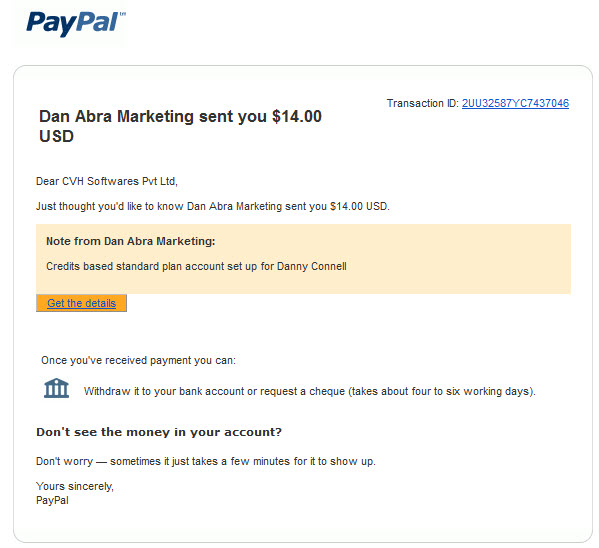Click the PayPal logo at top
The width and height of the screenshot is (599, 548).
pos(75,24)
